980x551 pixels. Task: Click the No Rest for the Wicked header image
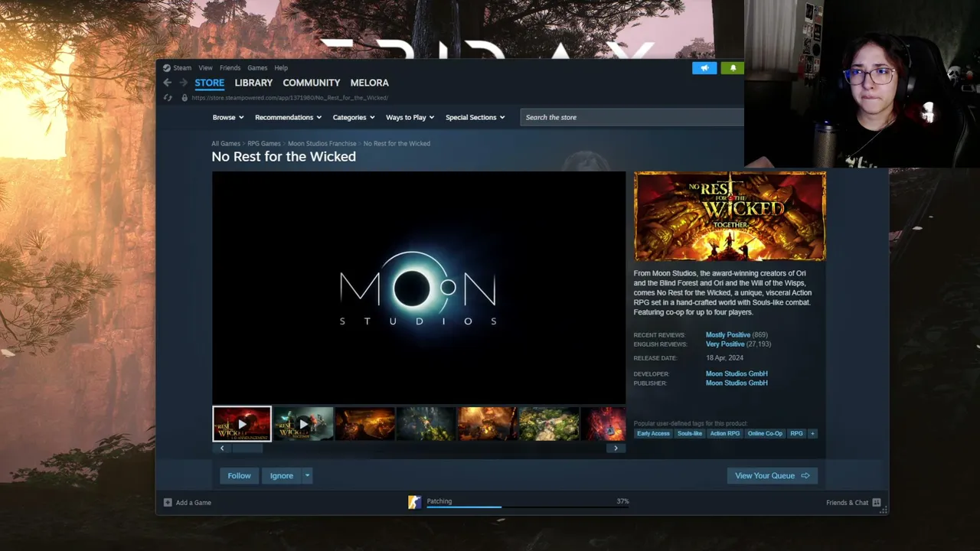coord(730,217)
